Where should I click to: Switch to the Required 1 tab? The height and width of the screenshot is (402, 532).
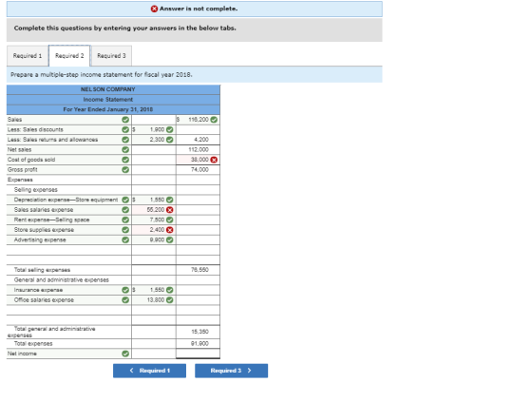point(28,56)
